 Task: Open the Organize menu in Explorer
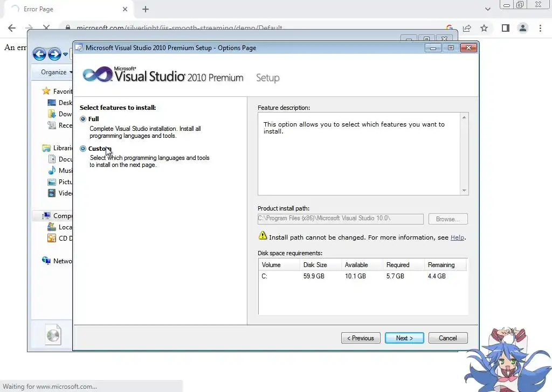coord(56,72)
